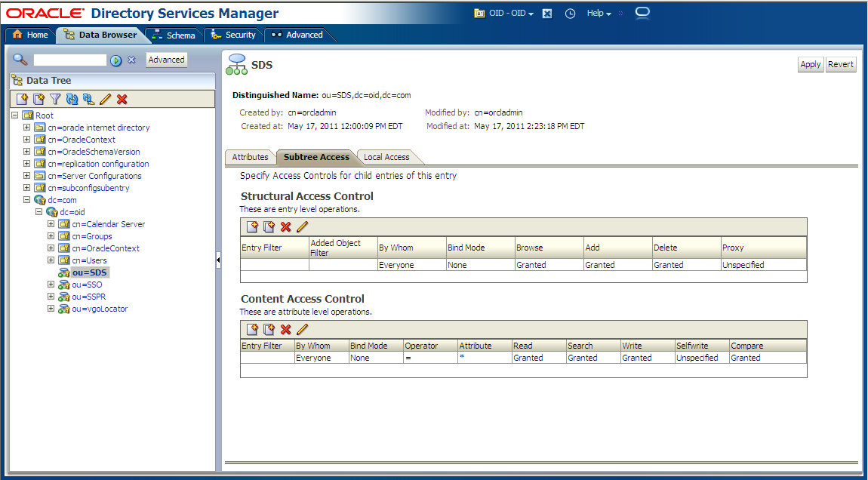Refresh the Data Tree using the blue arrows icon
The width and height of the screenshot is (868, 480).
coord(72,99)
